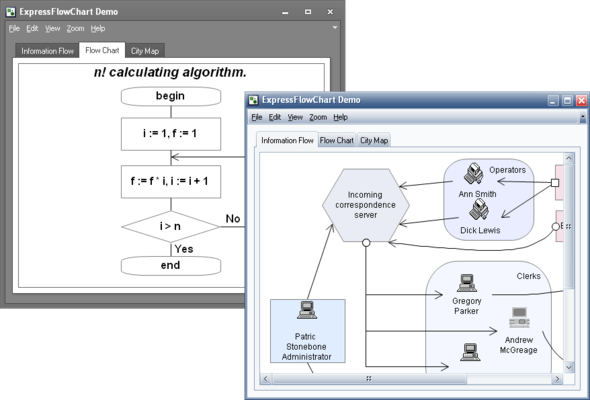
Task: Open Edit menu in back gray window
Action: pyautogui.click(x=32, y=29)
